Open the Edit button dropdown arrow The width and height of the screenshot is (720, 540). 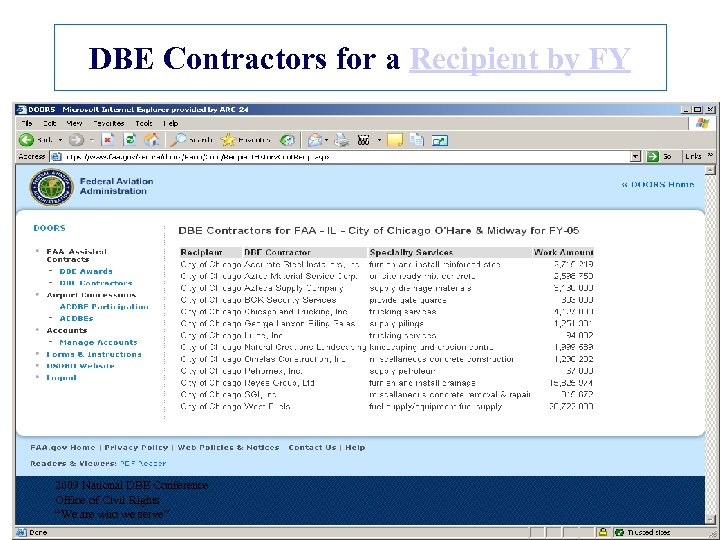[x=379, y=140]
